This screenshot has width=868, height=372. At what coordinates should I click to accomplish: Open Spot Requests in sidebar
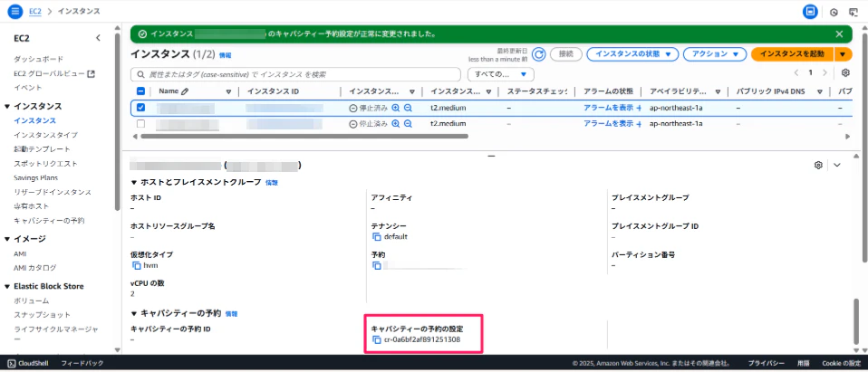click(x=46, y=164)
